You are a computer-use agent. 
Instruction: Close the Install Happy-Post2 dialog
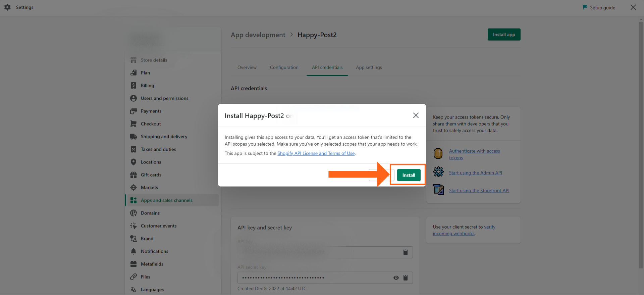[x=416, y=115]
